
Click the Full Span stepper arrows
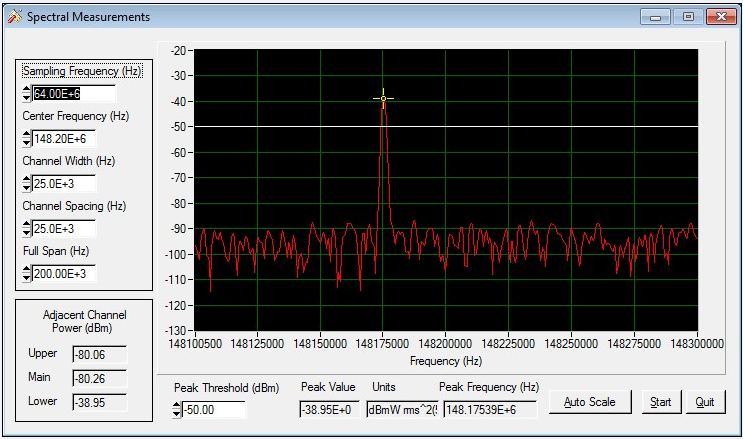coord(26,273)
